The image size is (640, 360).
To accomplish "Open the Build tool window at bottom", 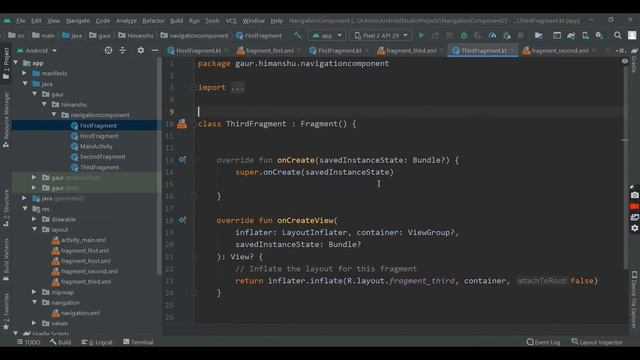I will (60, 342).
